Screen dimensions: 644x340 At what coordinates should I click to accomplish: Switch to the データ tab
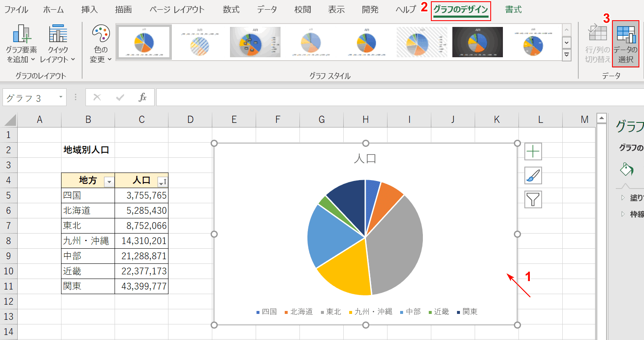point(267,10)
